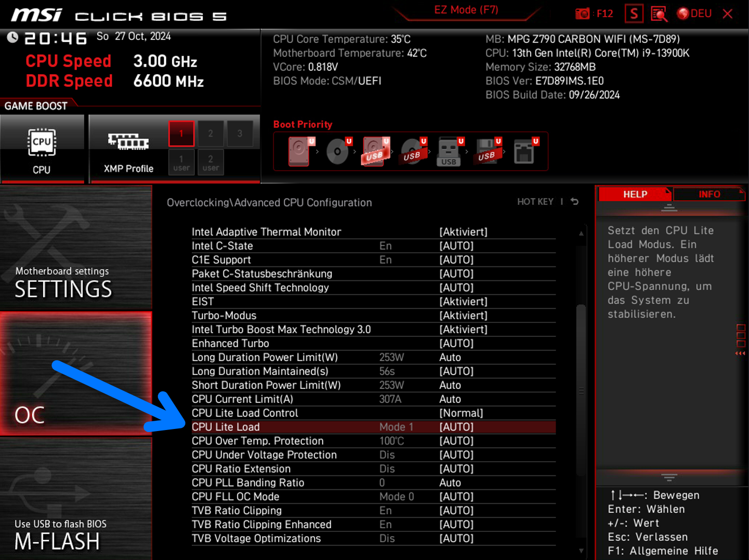Open Intel Adaptive Thermal Monitor value dropdown
This screenshot has height=560, width=749.
click(x=463, y=232)
